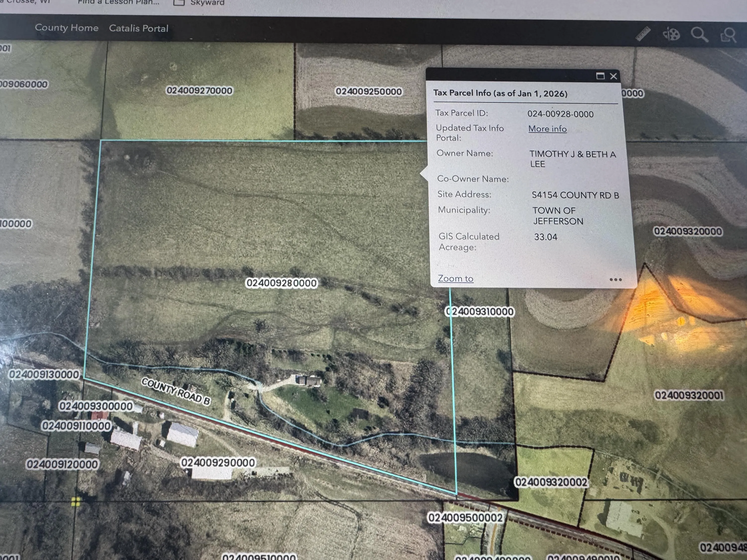The height and width of the screenshot is (560, 747).
Task: Select parcel 024009310000 on the map
Action: click(480, 312)
